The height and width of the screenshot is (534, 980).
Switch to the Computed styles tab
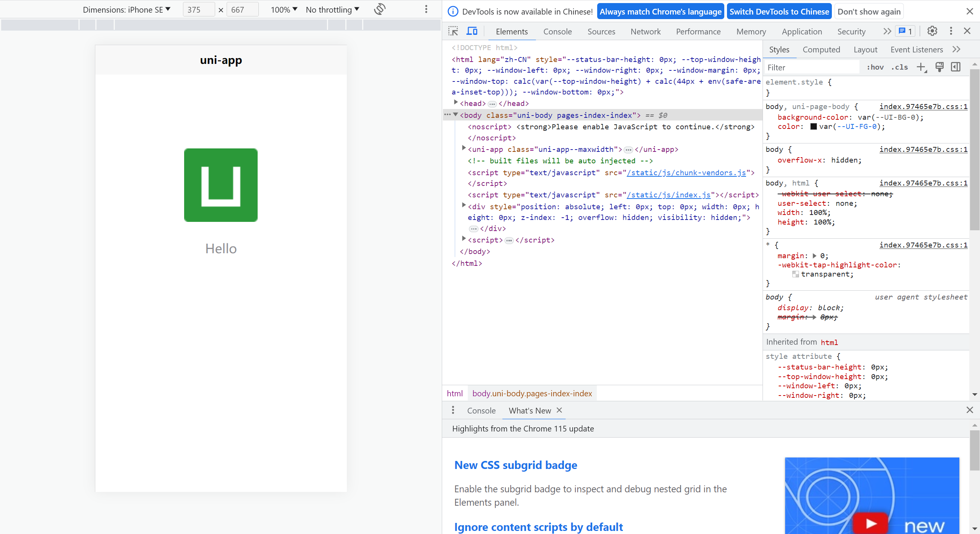coord(821,49)
